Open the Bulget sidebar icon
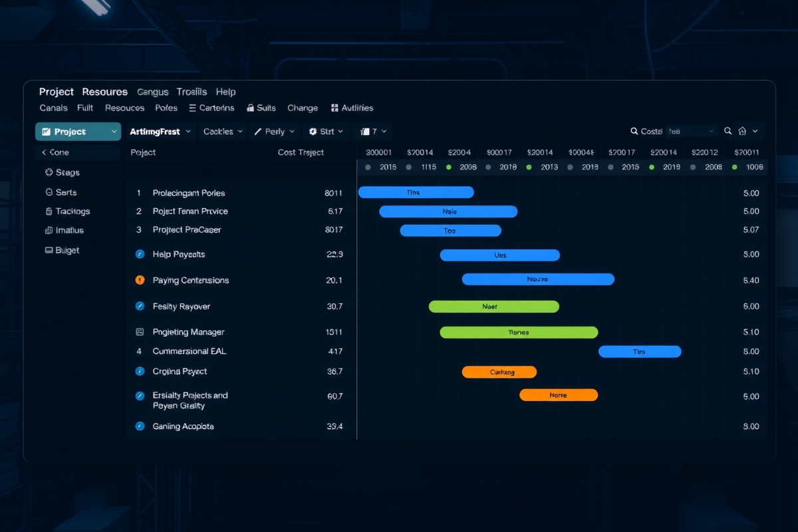The height and width of the screenshot is (532, 798). [49, 250]
